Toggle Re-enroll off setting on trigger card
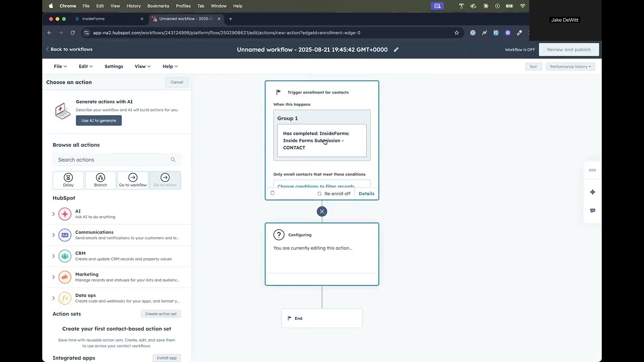This screenshot has width=644, height=362. pyautogui.click(x=334, y=194)
